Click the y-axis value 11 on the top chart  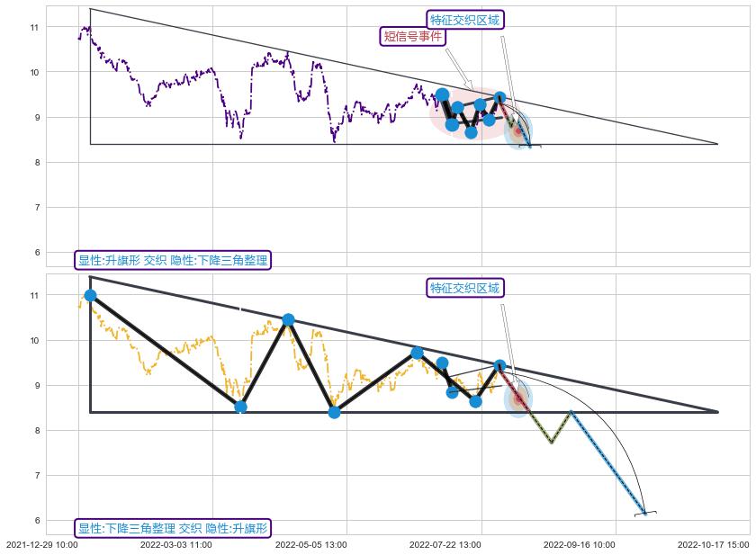coord(35,28)
